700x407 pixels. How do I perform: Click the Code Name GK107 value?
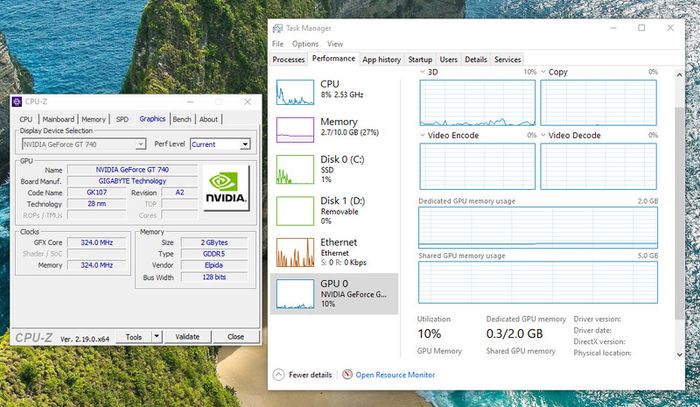tap(96, 192)
